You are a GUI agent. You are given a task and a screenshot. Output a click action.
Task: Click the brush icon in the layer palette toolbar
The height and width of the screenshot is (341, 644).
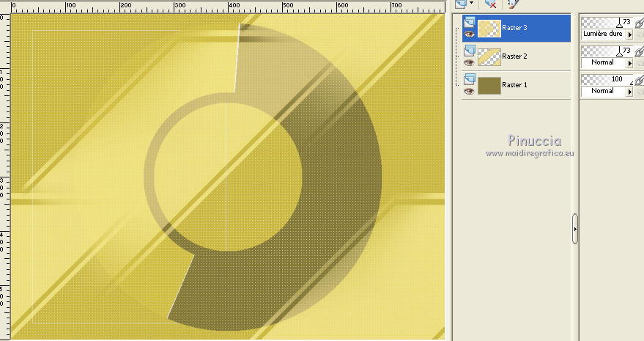[513, 4]
